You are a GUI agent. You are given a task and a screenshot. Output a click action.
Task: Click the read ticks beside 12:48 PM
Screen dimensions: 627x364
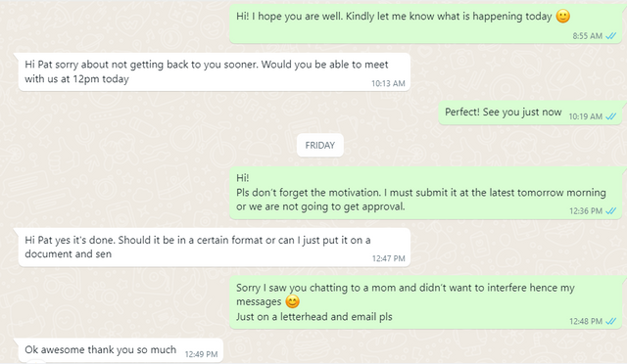pos(610,321)
